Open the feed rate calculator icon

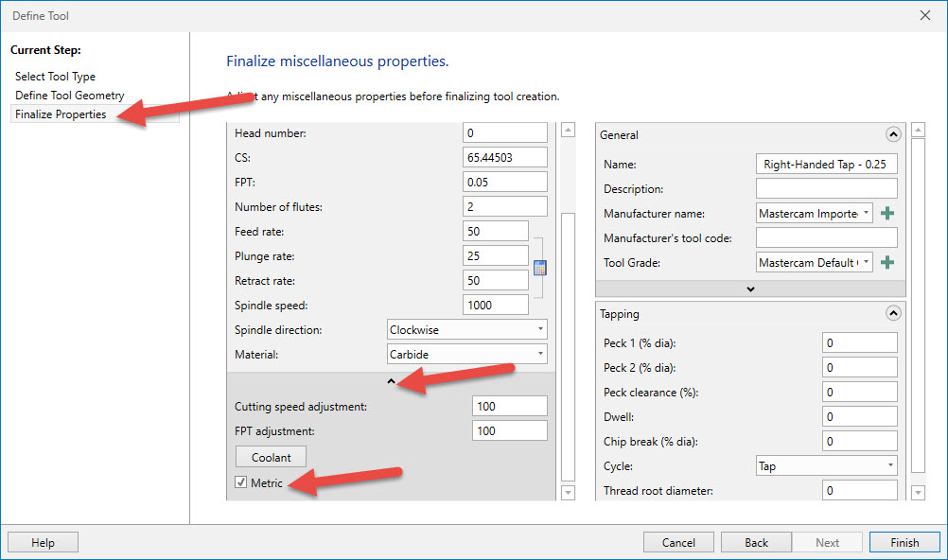pyautogui.click(x=540, y=268)
